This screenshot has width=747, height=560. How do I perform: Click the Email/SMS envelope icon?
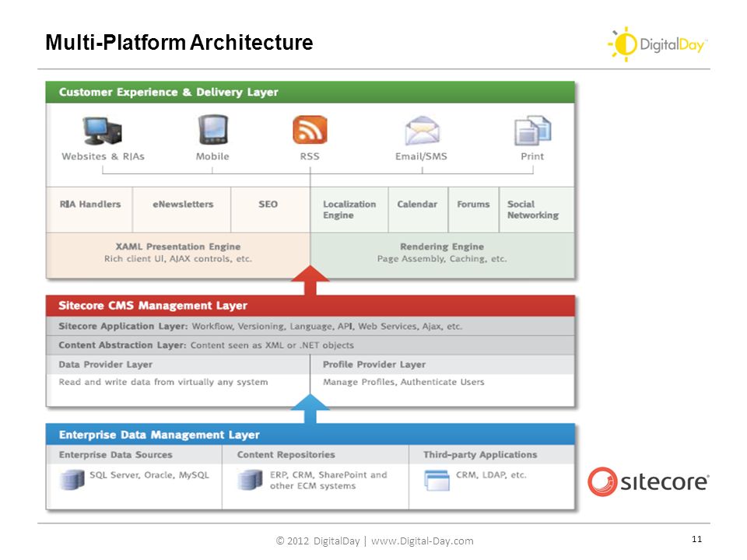pos(422,131)
